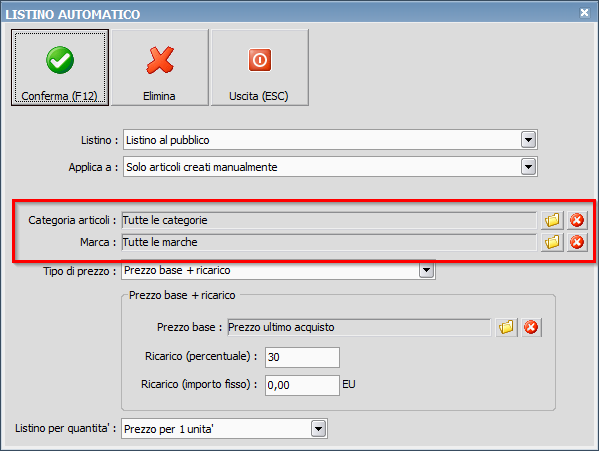Screen dimensions: 599x451
Task: Click the green checkmark Conferma (F12) button
Action: pyautogui.click(x=60, y=68)
